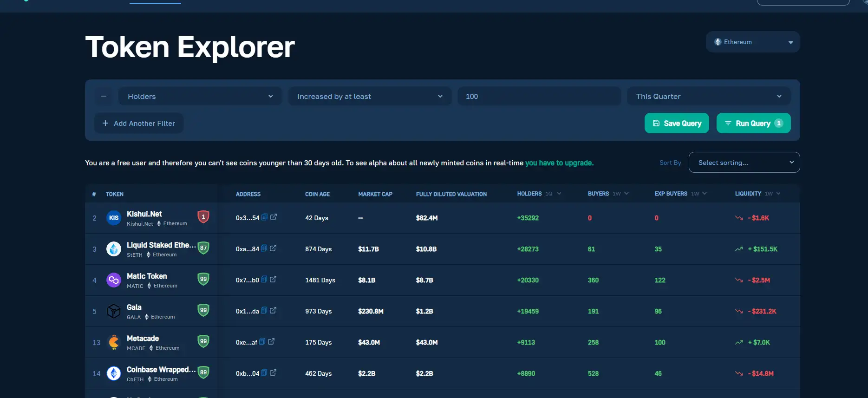Image resolution: width=868 pixels, height=398 pixels.
Task: Open the Select sorting dropdown
Action: [x=744, y=163]
